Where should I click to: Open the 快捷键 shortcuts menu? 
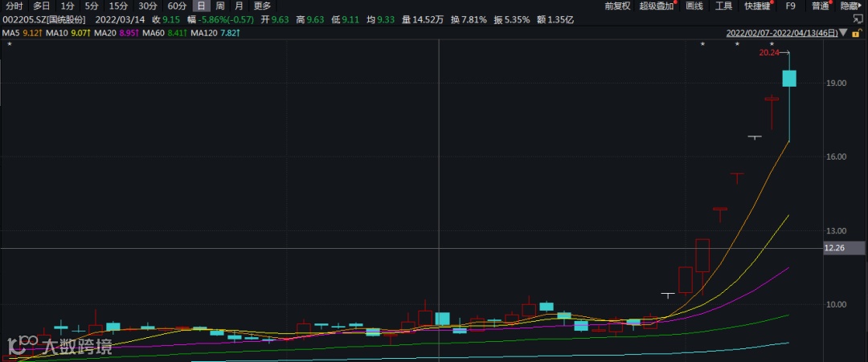[x=757, y=6]
